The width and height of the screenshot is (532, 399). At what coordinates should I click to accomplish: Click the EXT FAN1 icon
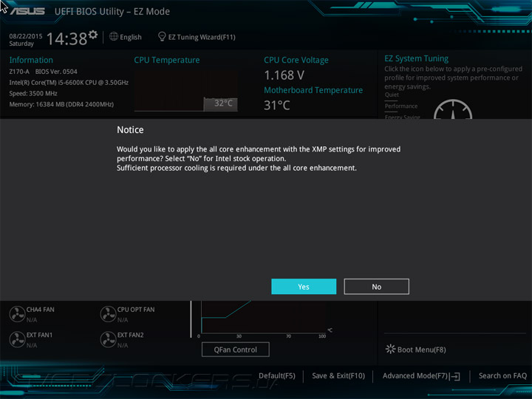click(17, 339)
